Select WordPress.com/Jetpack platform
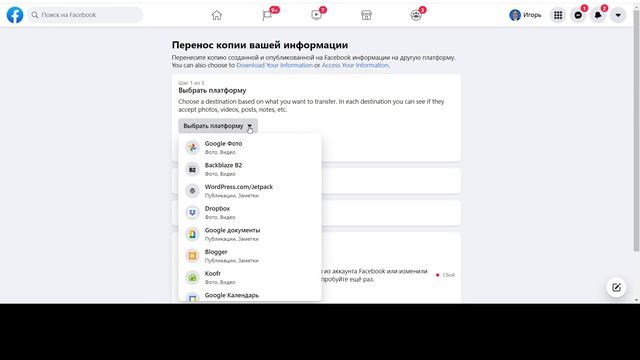 (250, 191)
